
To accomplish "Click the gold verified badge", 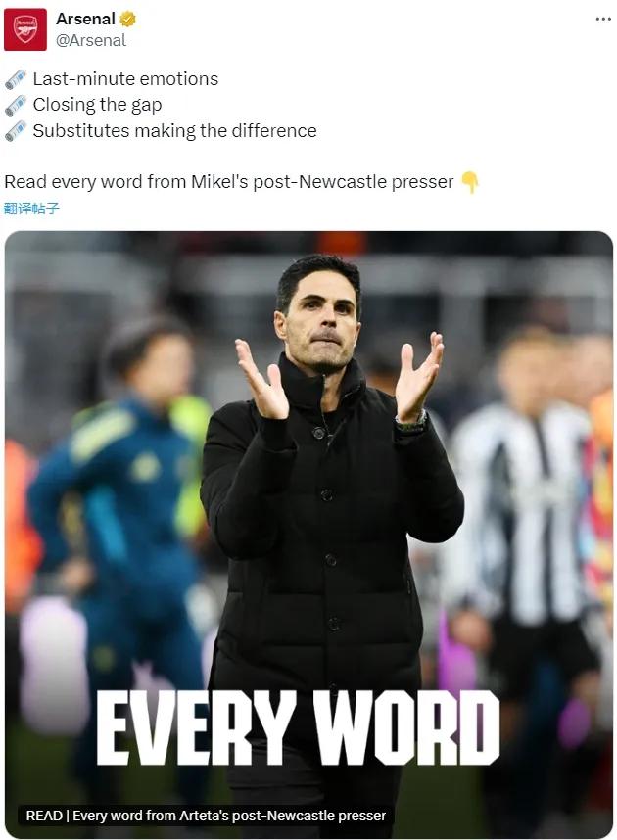I will click(x=128, y=20).
